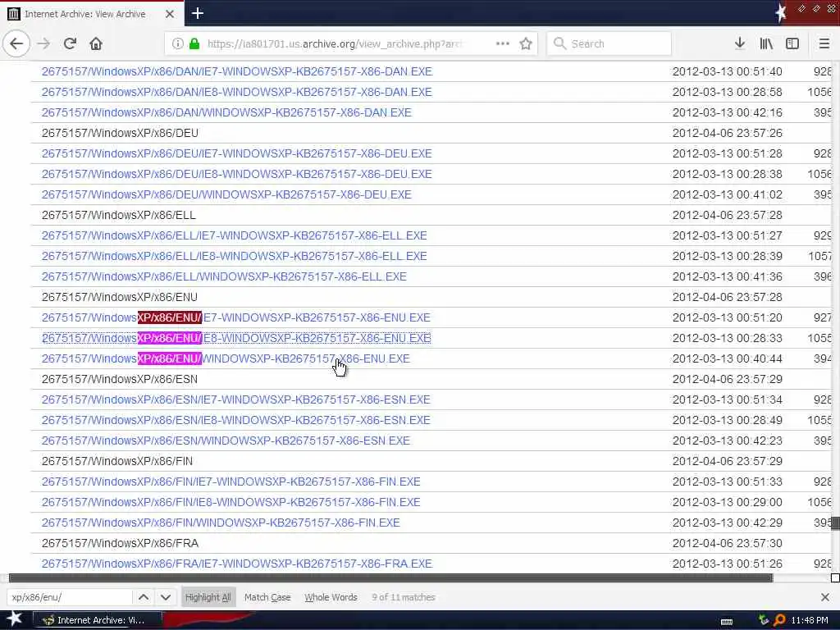Open IE8-WINDOWSXP-KB2675157-X86-DAN.EXE link
Image resolution: width=840 pixels, height=630 pixels.
(x=237, y=92)
